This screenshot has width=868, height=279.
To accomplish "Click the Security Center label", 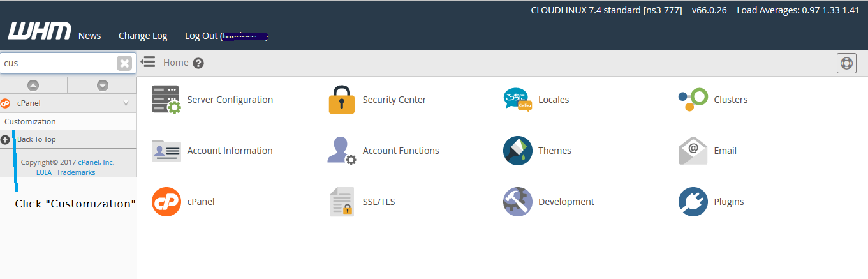I will 394,100.
